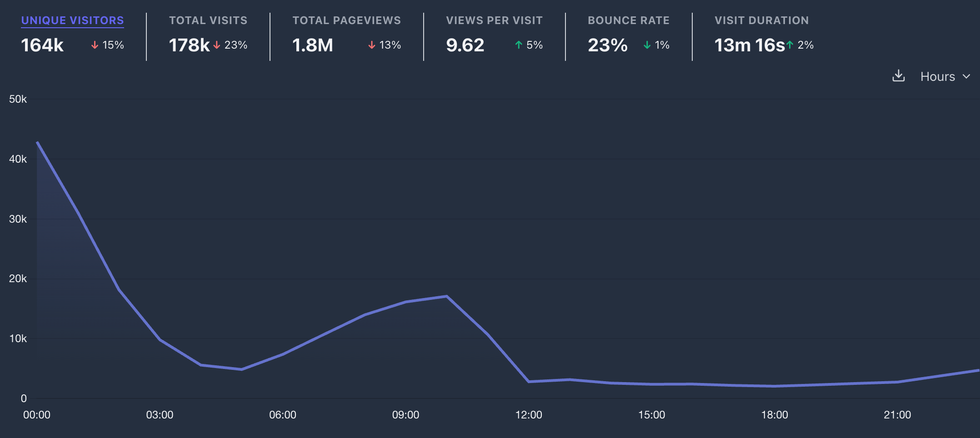Click green down arrow beside 1%

[x=647, y=45]
